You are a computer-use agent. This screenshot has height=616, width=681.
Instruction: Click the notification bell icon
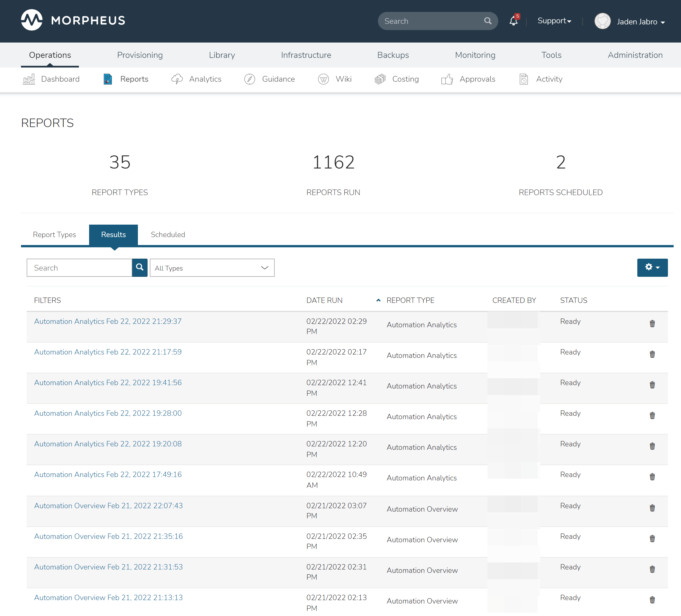(513, 21)
